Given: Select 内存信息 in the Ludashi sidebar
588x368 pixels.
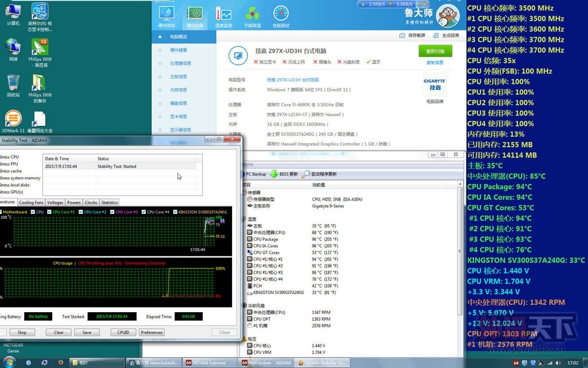Looking at the screenshot, I should tap(184, 90).
